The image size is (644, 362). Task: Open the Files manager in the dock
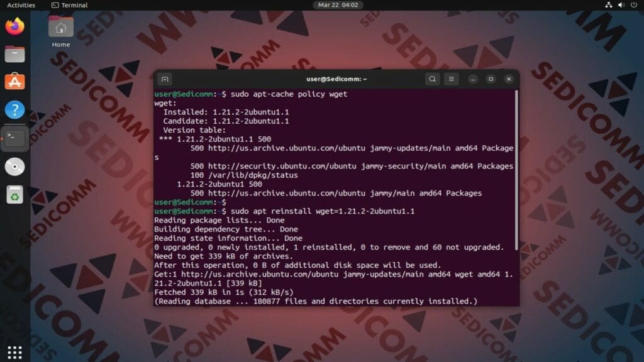15,54
